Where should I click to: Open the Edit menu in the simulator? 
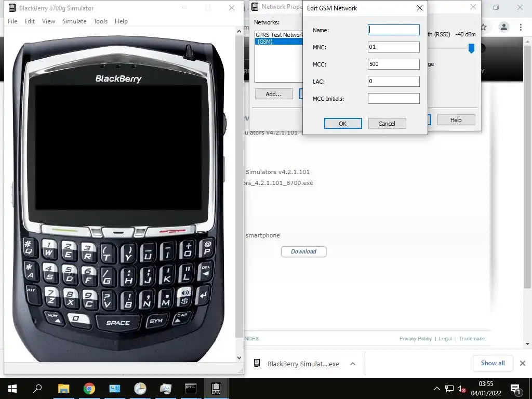pyautogui.click(x=30, y=21)
